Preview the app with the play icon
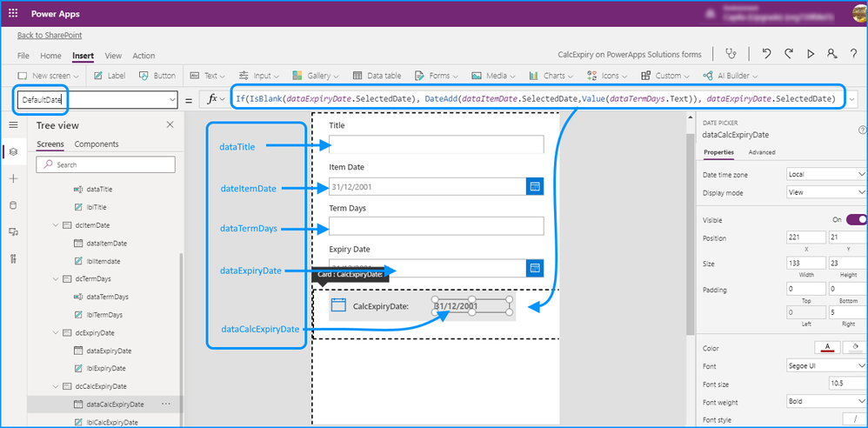 coord(811,54)
